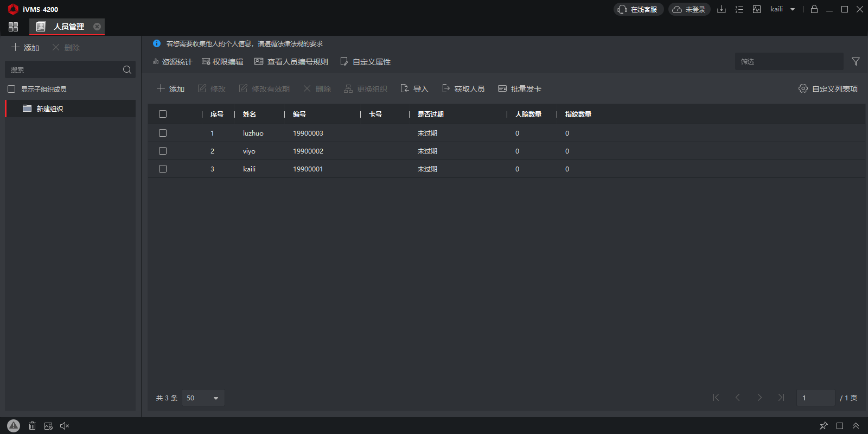Click the 批量发卡 button

[520, 88]
